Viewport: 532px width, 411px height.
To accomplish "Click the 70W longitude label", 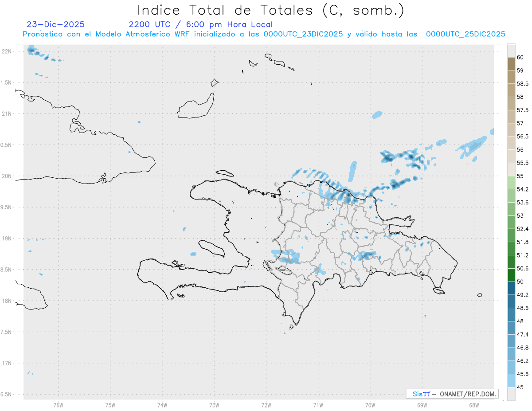I will coord(370,405).
